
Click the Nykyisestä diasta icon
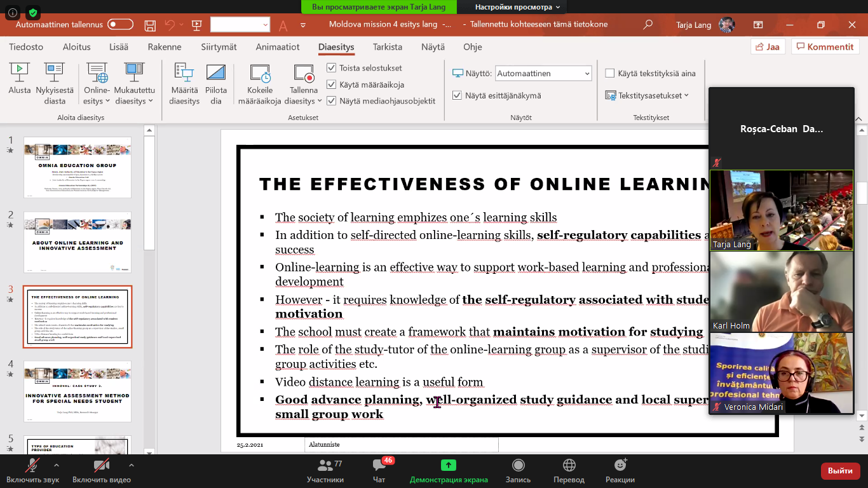click(55, 73)
